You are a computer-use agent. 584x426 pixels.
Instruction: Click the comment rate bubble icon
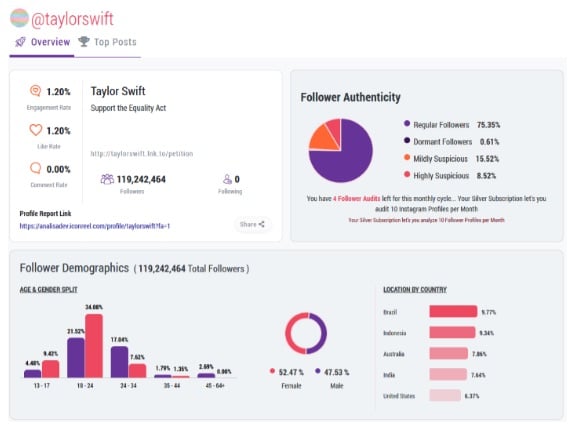point(35,168)
